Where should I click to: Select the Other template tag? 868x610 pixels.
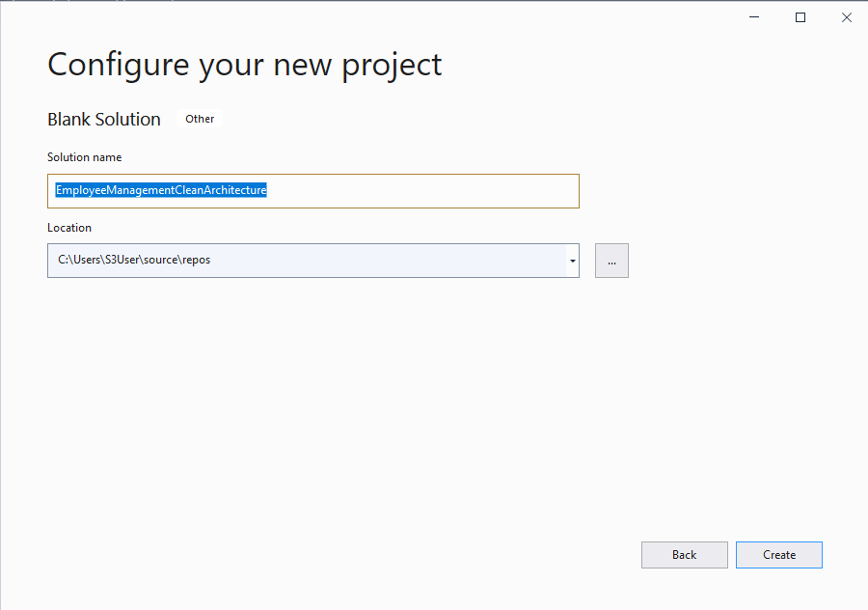click(x=200, y=119)
